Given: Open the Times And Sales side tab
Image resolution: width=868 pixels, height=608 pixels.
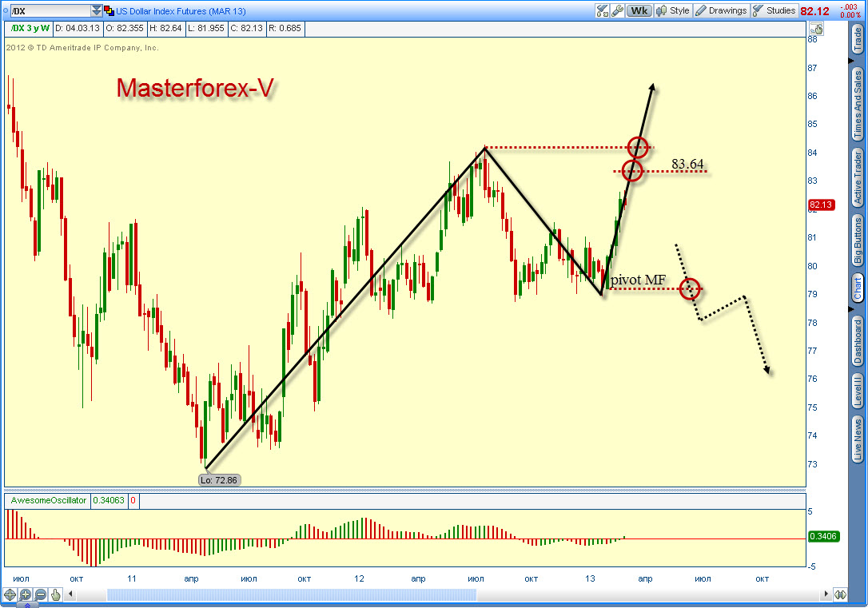Looking at the screenshot, I should 858,105.
